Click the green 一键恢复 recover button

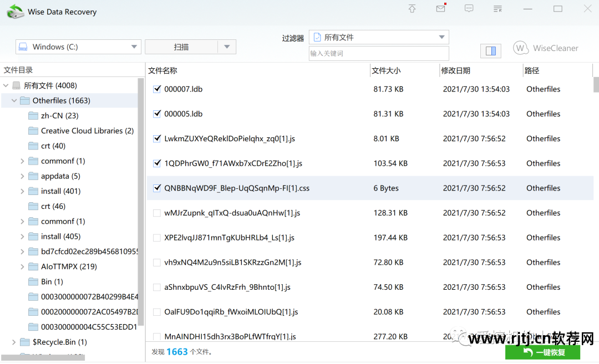(542, 352)
